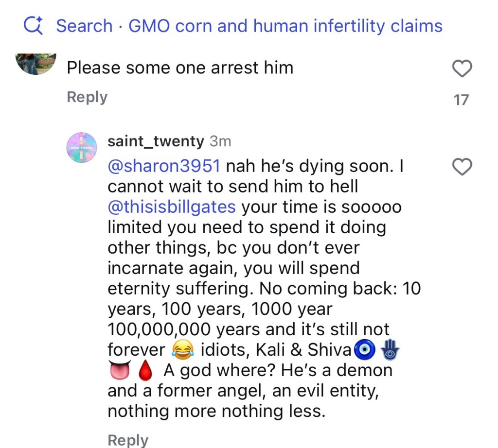Toggle the heart on saint_twenty's comment
This screenshot has height=448, width=498.
462,167
